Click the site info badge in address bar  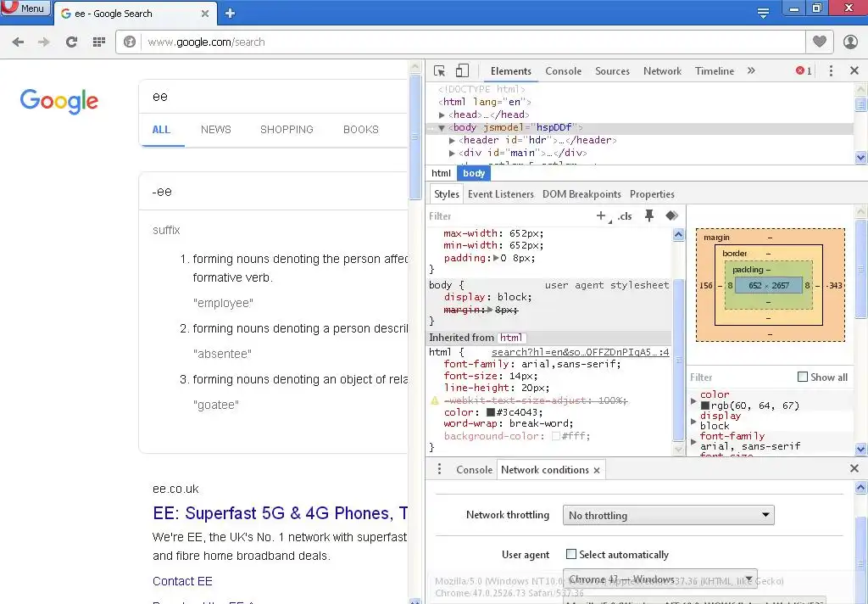tap(130, 42)
